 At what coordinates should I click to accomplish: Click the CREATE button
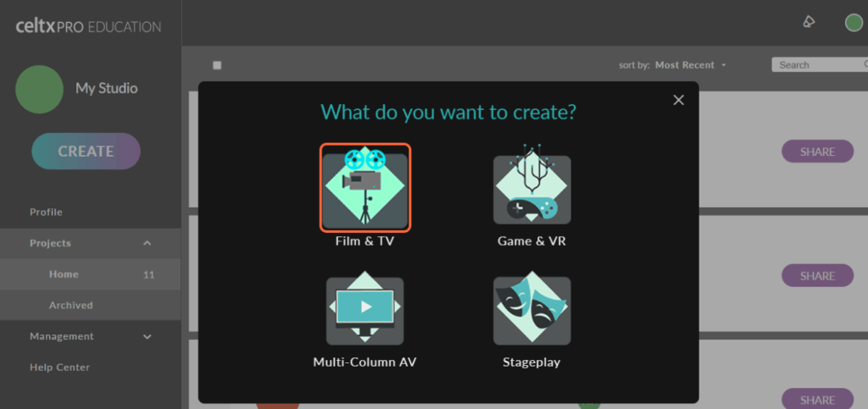click(86, 151)
